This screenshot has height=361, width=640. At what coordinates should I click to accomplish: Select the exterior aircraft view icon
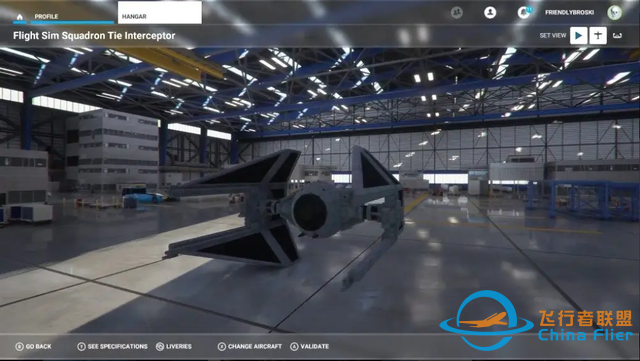(598, 36)
